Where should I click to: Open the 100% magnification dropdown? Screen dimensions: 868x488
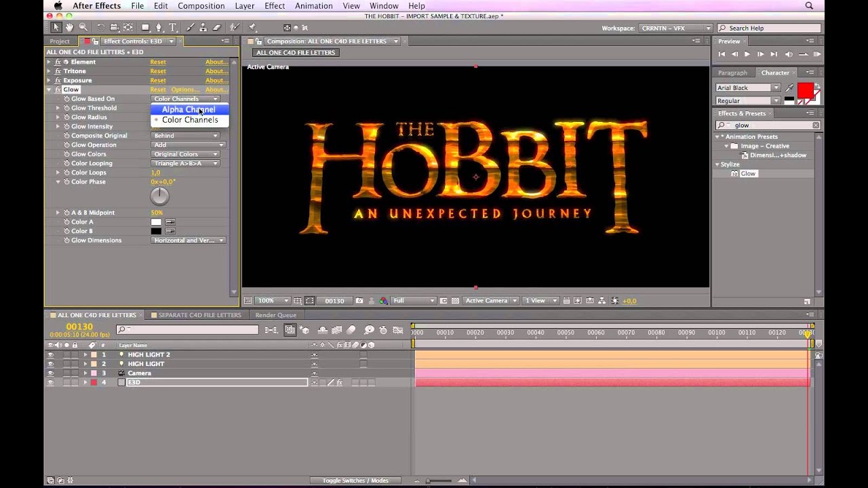(273, 301)
